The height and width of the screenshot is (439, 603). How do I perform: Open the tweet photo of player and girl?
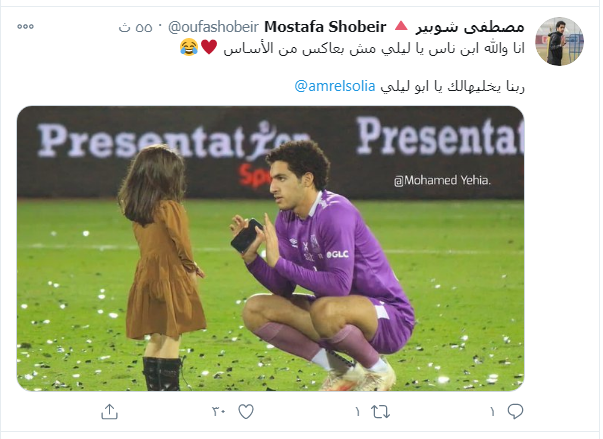pyautogui.click(x=270, y=248)
